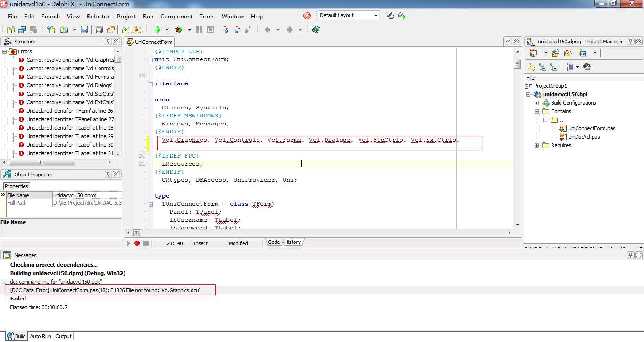Click Project Manager Activate icon
Viewport: 644px width, 342px height.
(534, 53)
